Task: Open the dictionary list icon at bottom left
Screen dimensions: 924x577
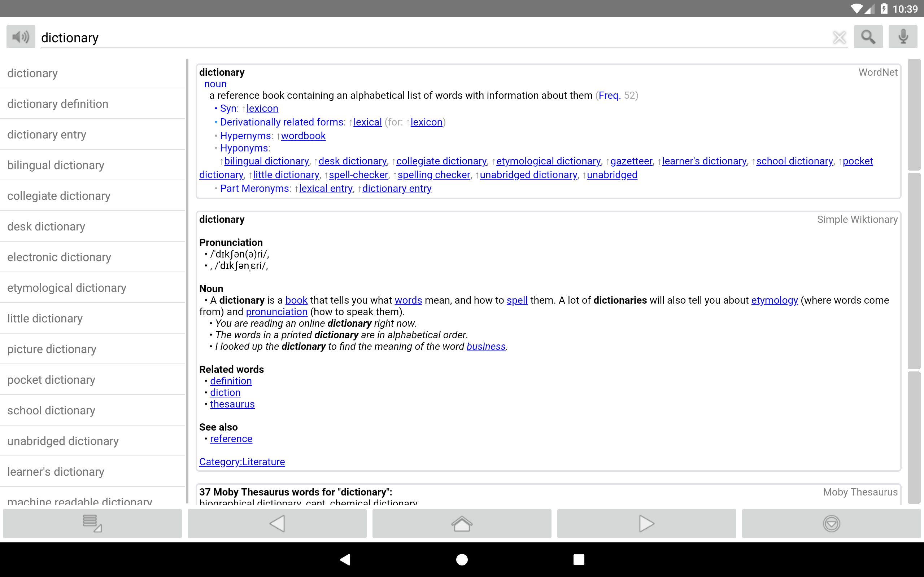Action: 92,523
